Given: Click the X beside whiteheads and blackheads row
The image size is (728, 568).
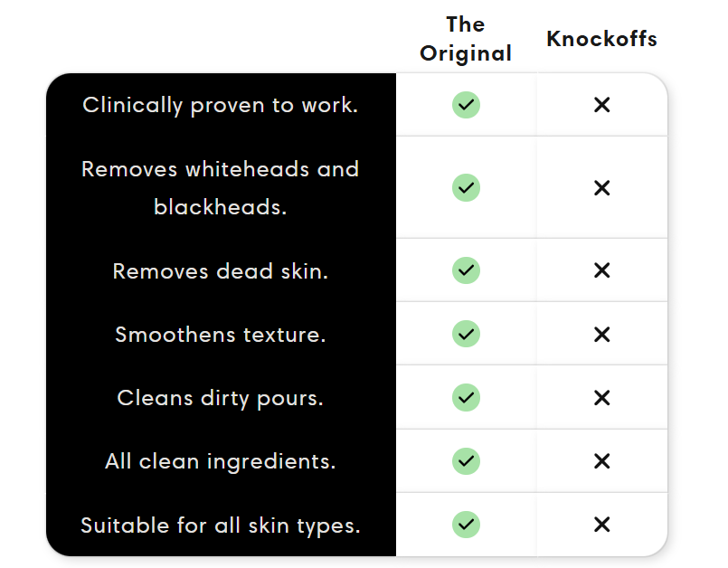Looking at the screenshot, I should pos(601,188).
